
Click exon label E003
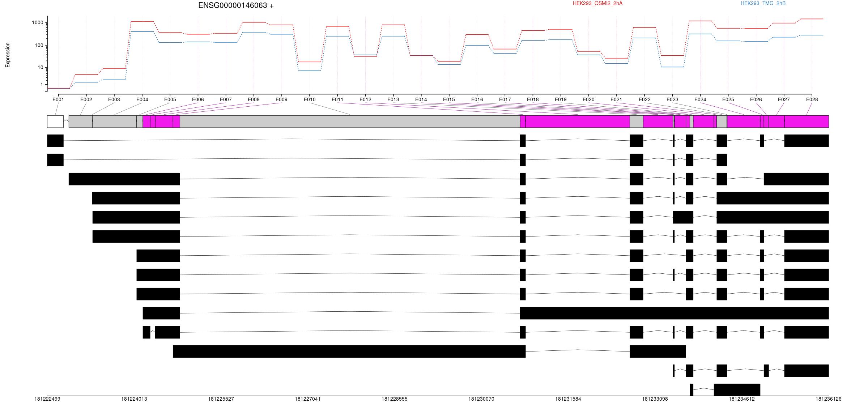click(x=114, y=99)
